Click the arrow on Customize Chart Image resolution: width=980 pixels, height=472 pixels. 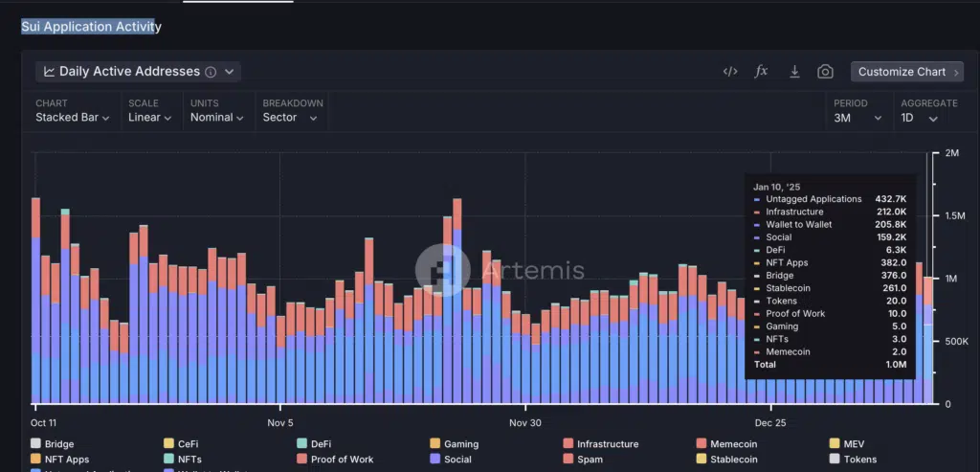pos(956,72)
